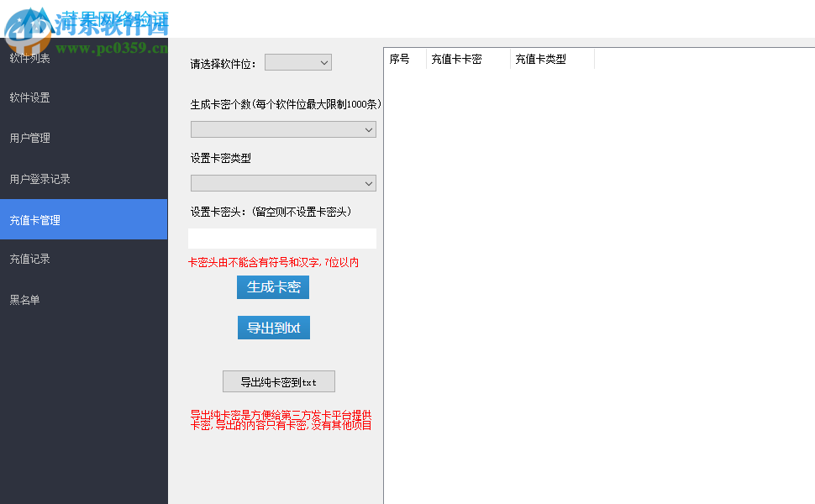815x504 pixels.
Task: Open the 请选择软件位 dropdown
Action: [x=297, y=61]
